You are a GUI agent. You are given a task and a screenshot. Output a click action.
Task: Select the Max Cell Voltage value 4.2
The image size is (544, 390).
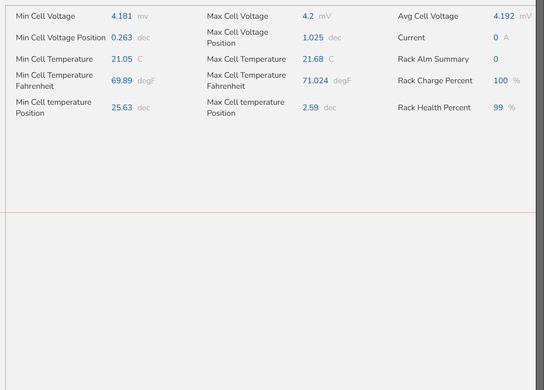[308, 16]
